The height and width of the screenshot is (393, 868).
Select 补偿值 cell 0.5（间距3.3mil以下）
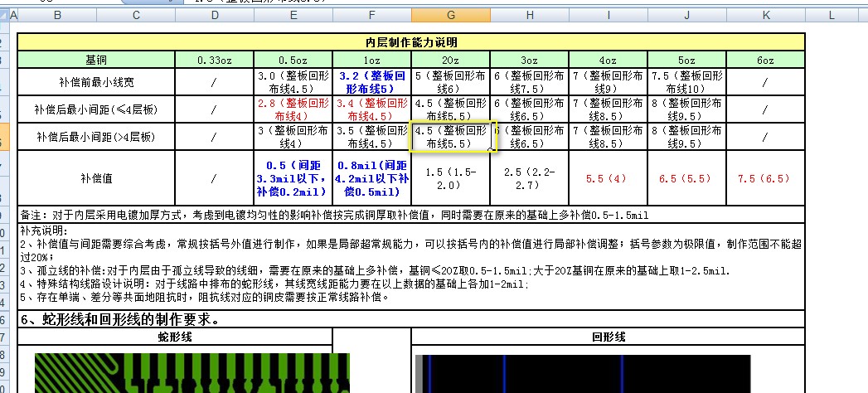point(293,177)
